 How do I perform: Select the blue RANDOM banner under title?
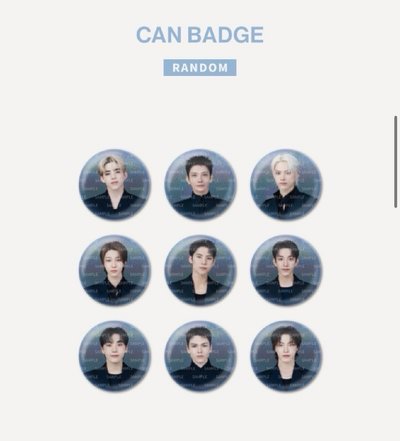coord(200,68)
